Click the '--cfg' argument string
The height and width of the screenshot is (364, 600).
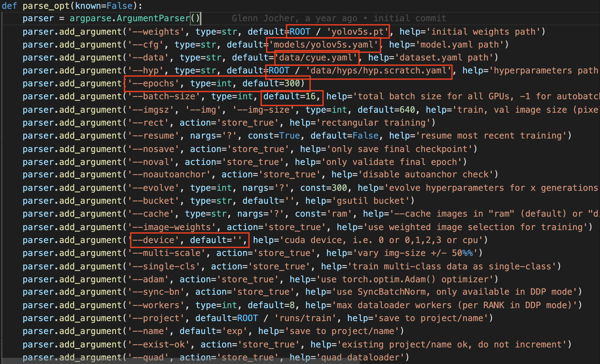145,45
